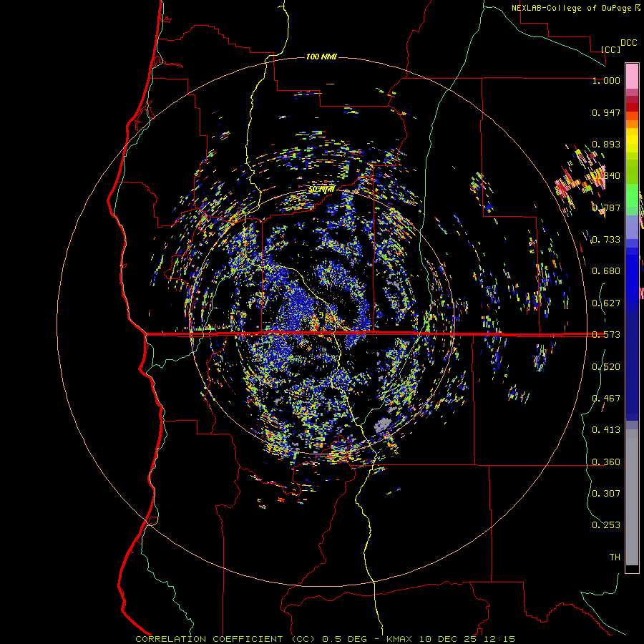Pick the orange segment of the color bar
644x644 pixels.
tap(632, 124)
